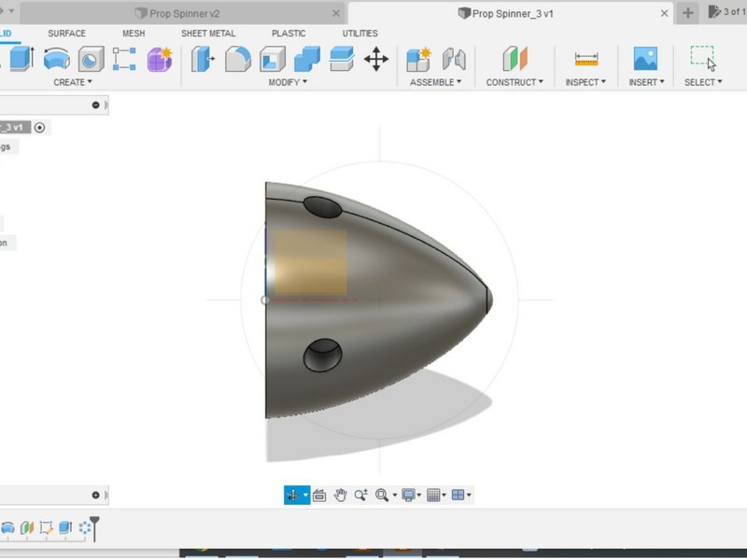The image size is (747, 560).
Task: Click the Look At icon
Action: (319, 496)
